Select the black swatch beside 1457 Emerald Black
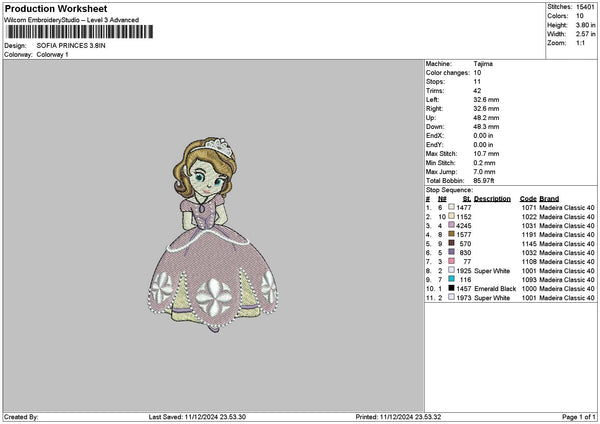The width and height of the screenshot is (600, 424). tap(452, 288)
